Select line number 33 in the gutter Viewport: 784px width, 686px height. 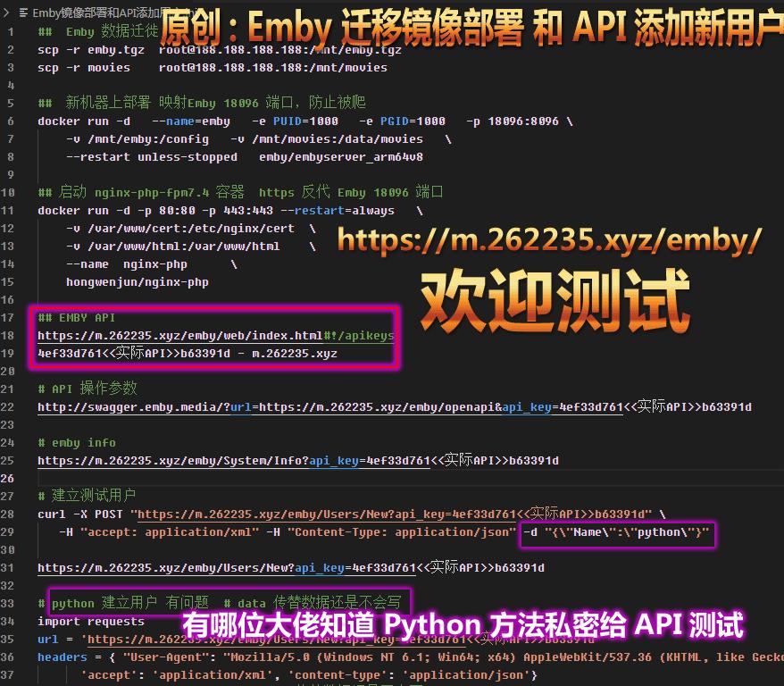click(x=7, y=604)
